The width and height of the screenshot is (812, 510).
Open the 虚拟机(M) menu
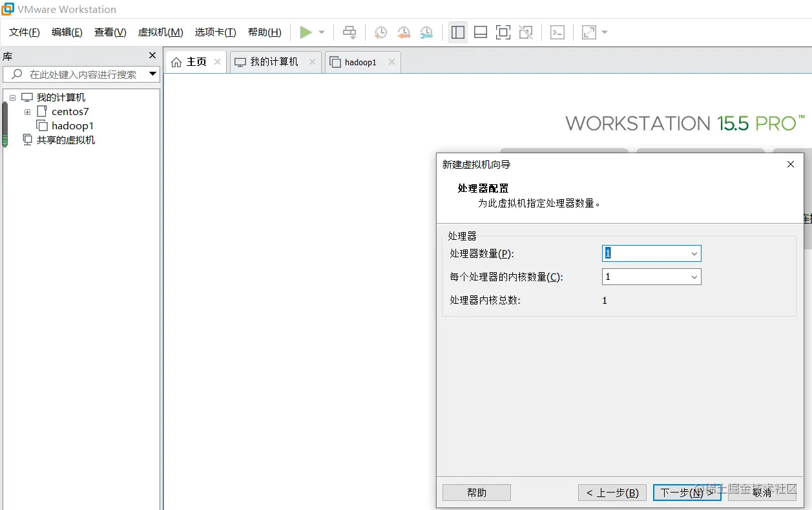click(161, 32)
